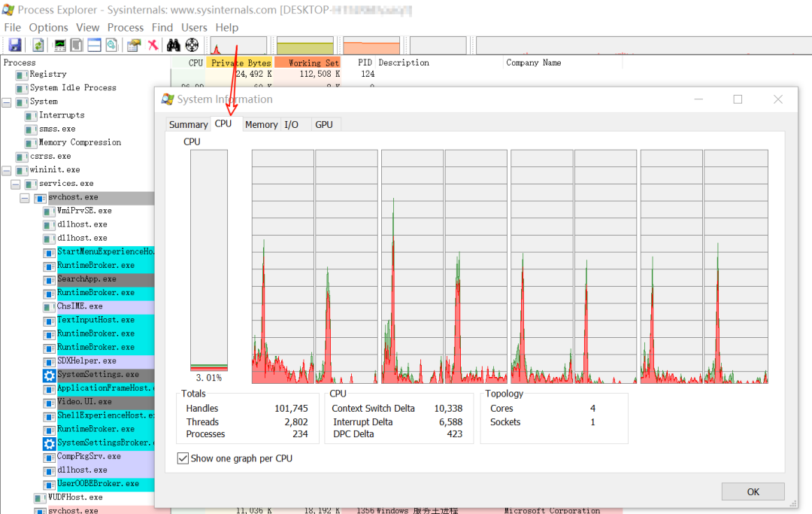Click the ChsIME.exe process icon
Viewport: 812px width, 514px height.
49,307
